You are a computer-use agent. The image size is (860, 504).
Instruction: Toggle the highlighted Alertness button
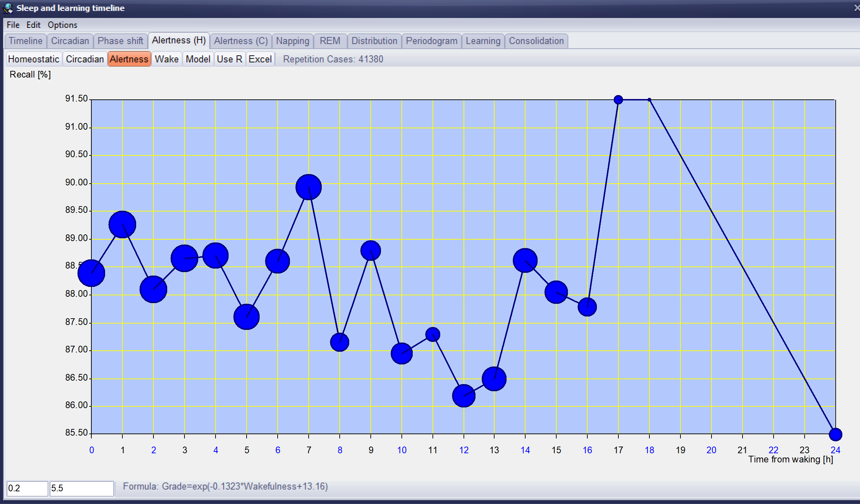point(129,59)
